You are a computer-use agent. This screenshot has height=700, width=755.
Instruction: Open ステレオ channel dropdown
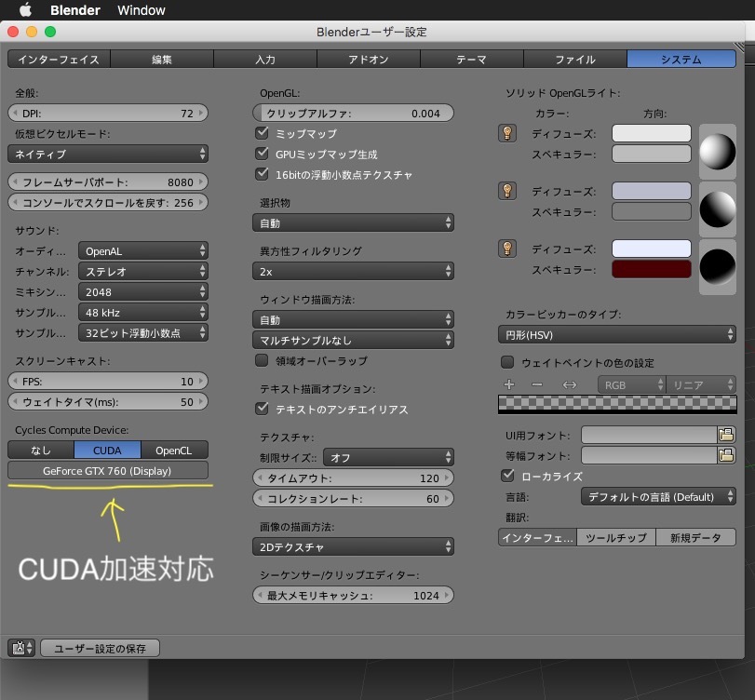[143, 272]
